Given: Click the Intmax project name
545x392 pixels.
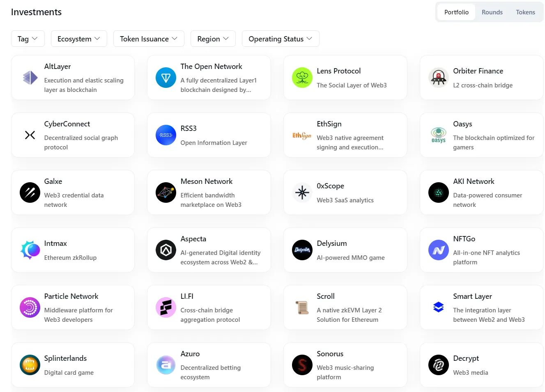Looking at the screenshot, I should tap(55, 243).
